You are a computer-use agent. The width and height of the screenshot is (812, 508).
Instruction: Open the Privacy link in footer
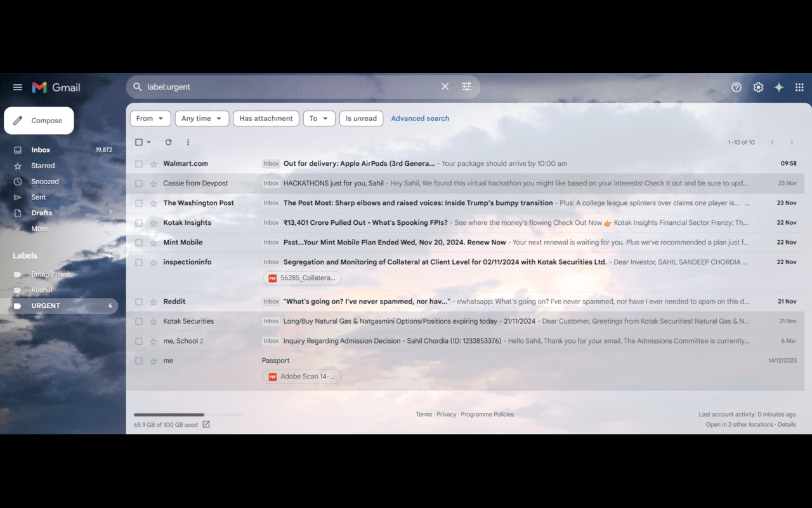click(x=447, y=415)
